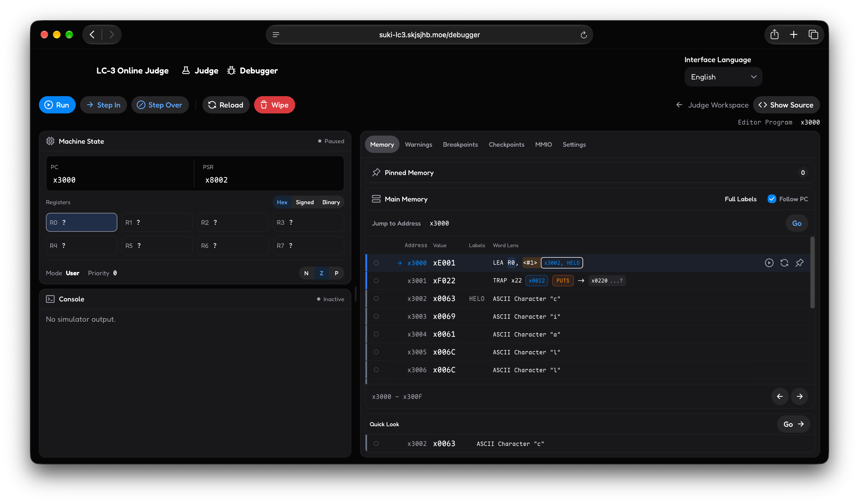This screenshot has width=859, height=504.
Task: Click the reset icon on row x3000
Action: click(x=784, y=263)
